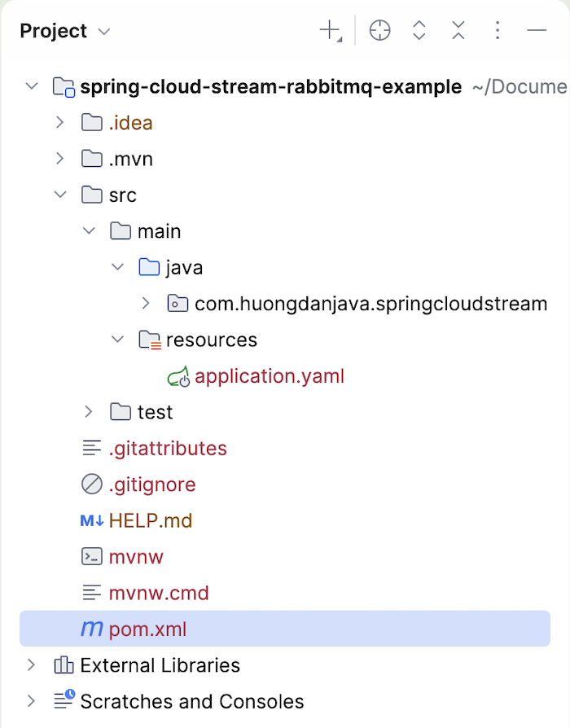Hide the Project tool window

537,31
